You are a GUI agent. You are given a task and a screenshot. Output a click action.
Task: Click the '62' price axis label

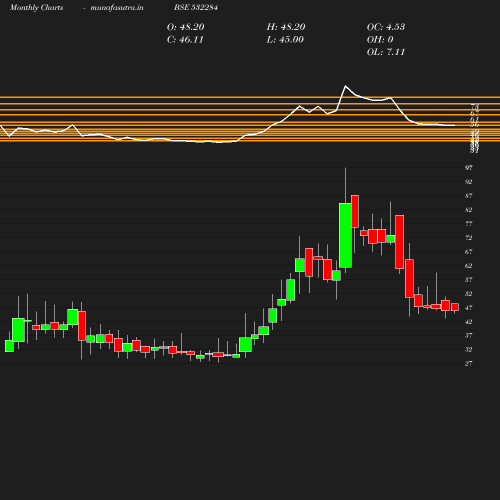[469, 266]
